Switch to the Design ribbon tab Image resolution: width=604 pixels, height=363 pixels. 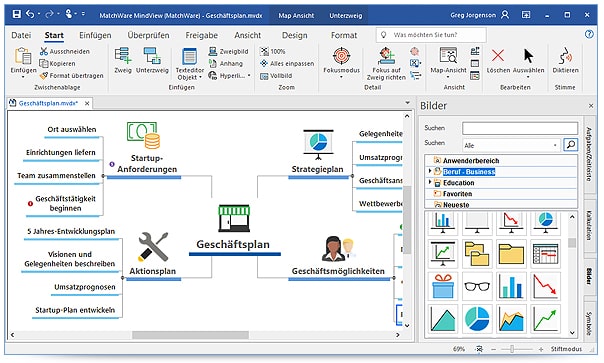click(x=295, y=35)
